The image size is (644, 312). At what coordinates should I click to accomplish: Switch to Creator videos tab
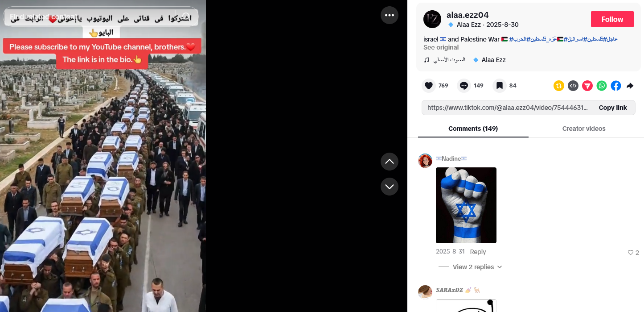pyautogui.click(x=584, y=129)
